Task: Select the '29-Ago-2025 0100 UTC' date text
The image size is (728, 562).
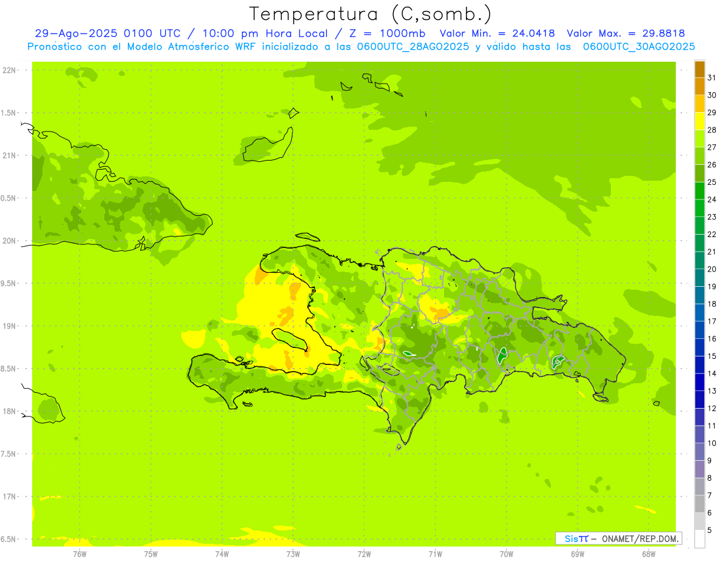Action: pyautogui.click(x=109, y=33)
